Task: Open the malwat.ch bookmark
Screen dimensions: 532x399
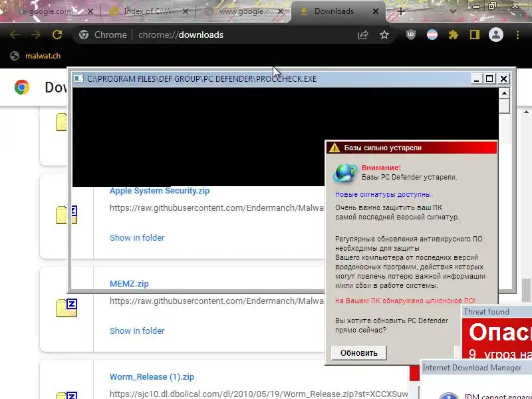Action: pyautogui.click(x=35, y=56)
